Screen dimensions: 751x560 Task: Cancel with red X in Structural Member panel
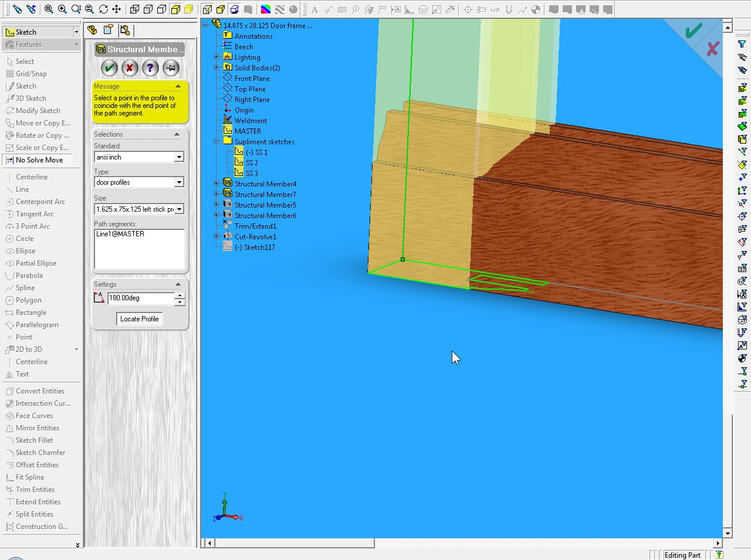click(130, 68)
